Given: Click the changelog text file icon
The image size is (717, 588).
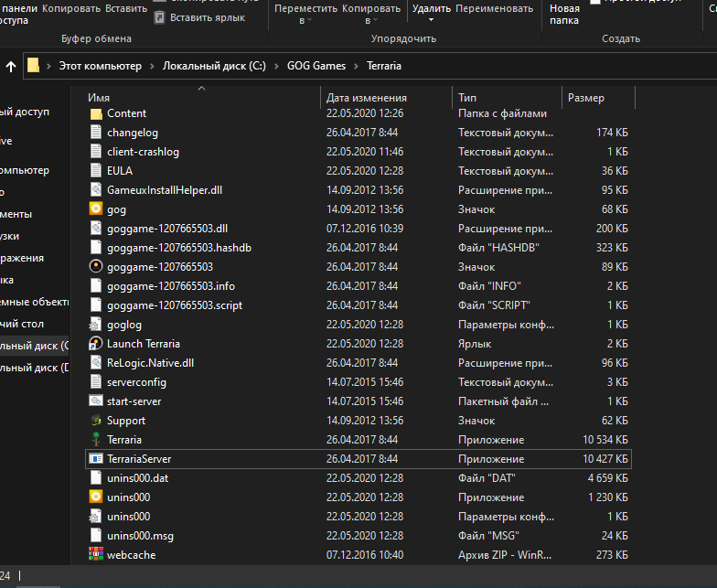Looking at the screenshot, I should pyautogui.click(x=96, y=133).
